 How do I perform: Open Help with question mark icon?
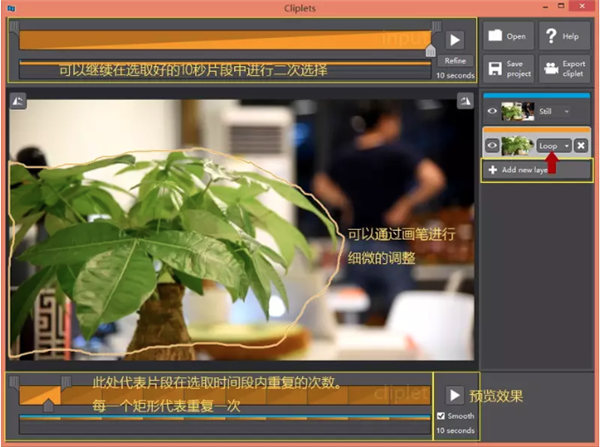(x=563, y=36)
